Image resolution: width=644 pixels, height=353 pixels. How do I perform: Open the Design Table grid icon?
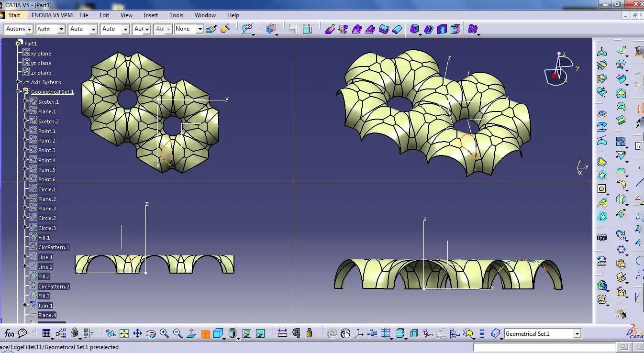[46, 333]
